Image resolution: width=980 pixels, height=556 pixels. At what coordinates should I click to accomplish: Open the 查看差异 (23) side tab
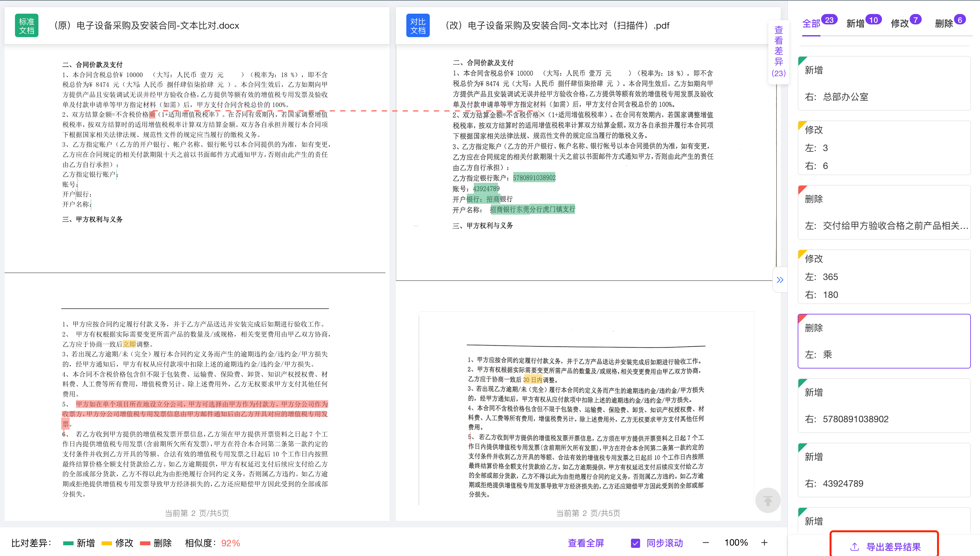pyautogui.click(x=778, y=51)
